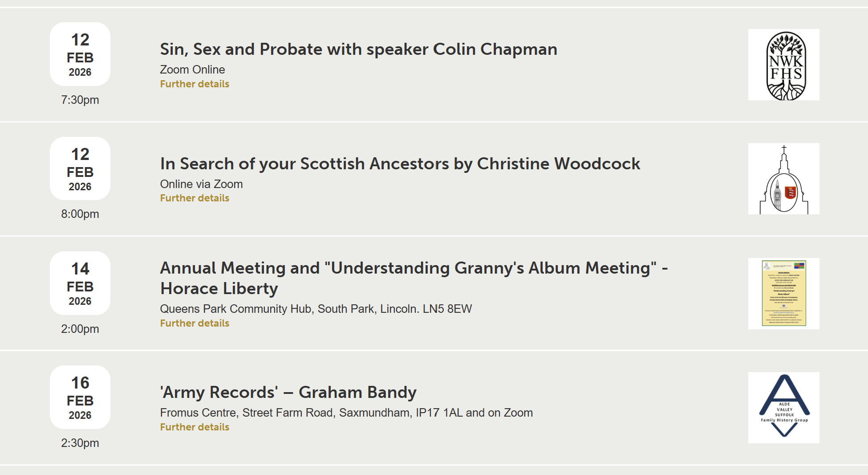
Task: Open Further details for the Fromus Centre event
Action: pos(195,427)
